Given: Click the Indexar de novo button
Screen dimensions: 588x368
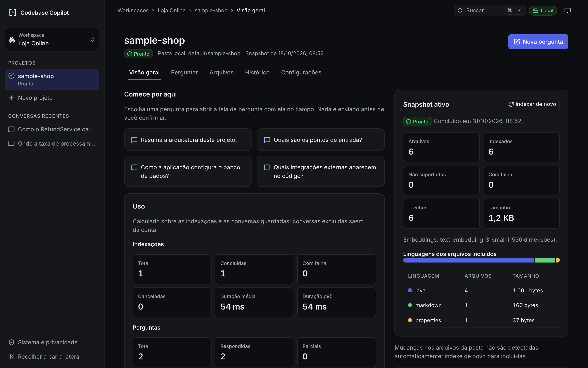Looking at the screenshot, I should (x=532, y=104).
